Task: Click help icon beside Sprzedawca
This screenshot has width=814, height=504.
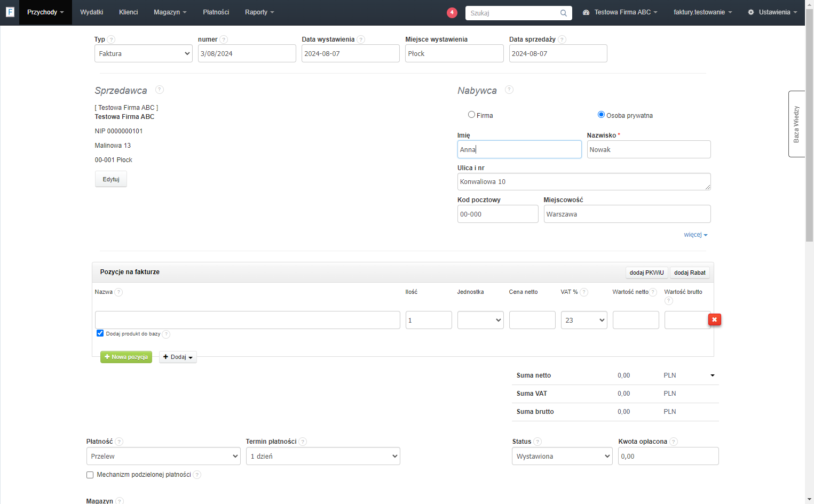Action: [x=160, y=90]
